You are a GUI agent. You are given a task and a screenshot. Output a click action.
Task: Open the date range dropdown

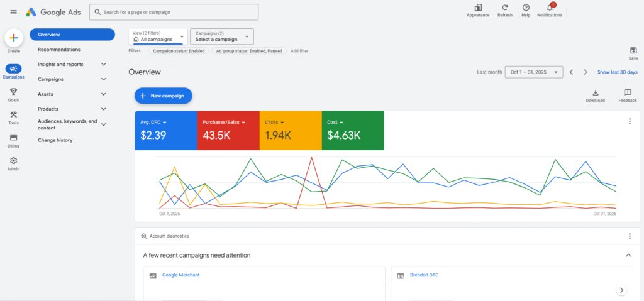(534, 72)
